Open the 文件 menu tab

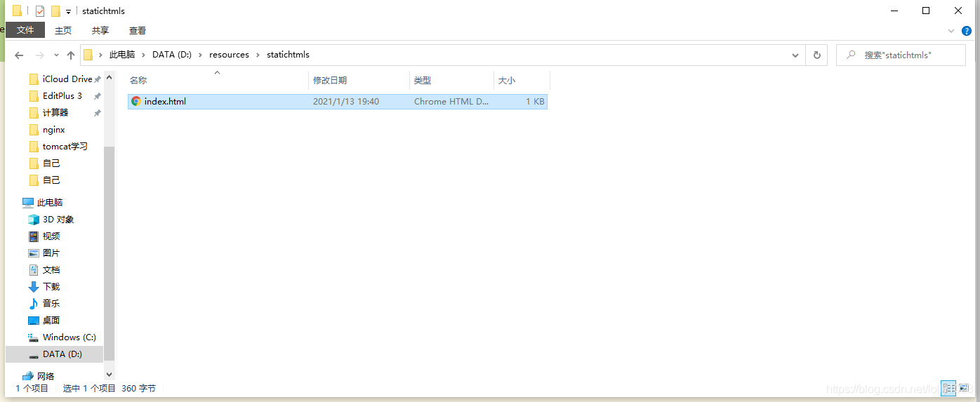[25, 30]
